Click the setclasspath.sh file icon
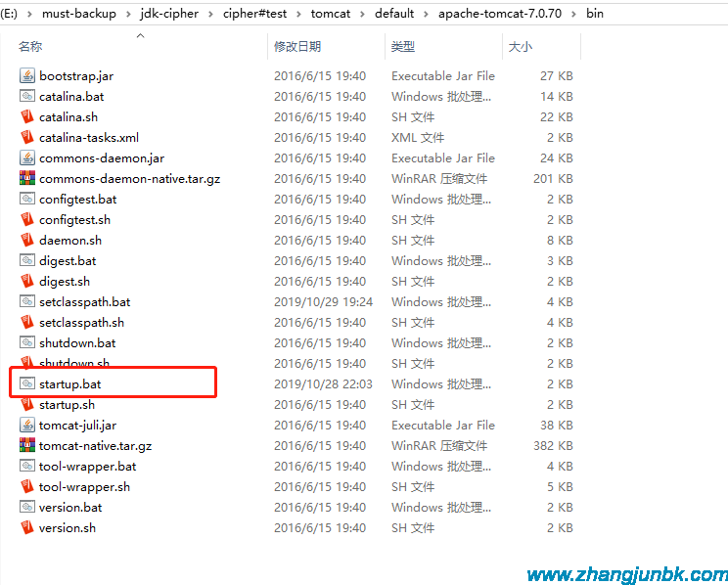This screenshot has width=728, height=585. (x=27, y=322)
